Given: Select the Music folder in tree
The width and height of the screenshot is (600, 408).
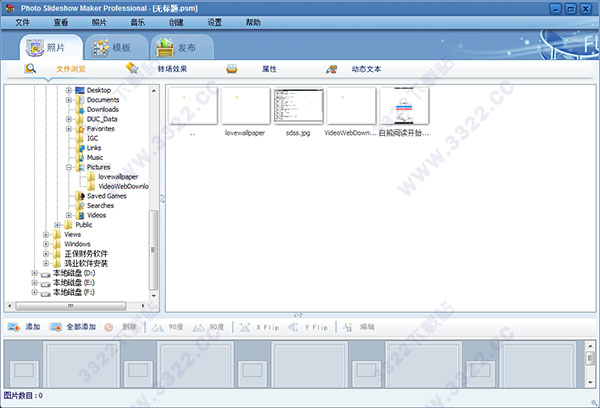Looking at the screenshot, I should (95, 158).
